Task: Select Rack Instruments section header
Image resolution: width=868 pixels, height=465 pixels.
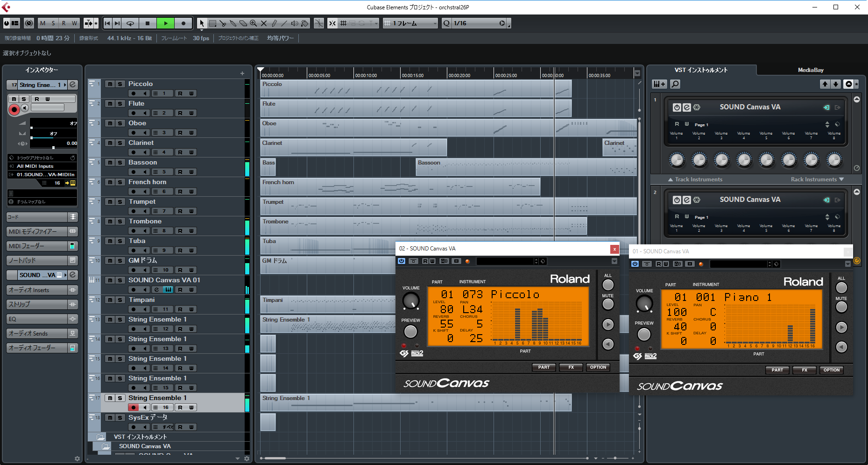Action: pyautogui.click(x=817, y=179)
